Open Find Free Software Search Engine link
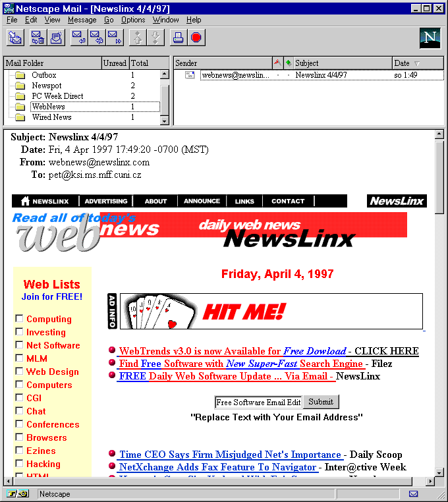 241,364
